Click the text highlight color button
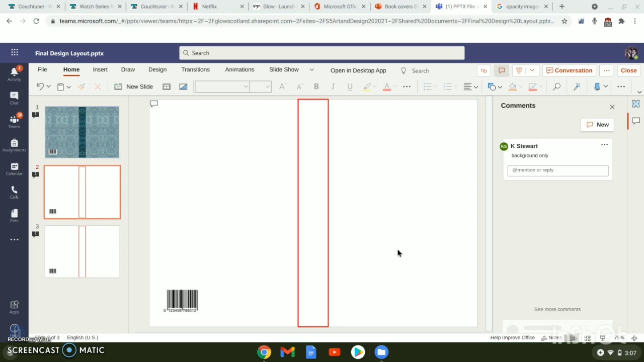The width and height of the screenshot is (644, 362). point(367,86)
